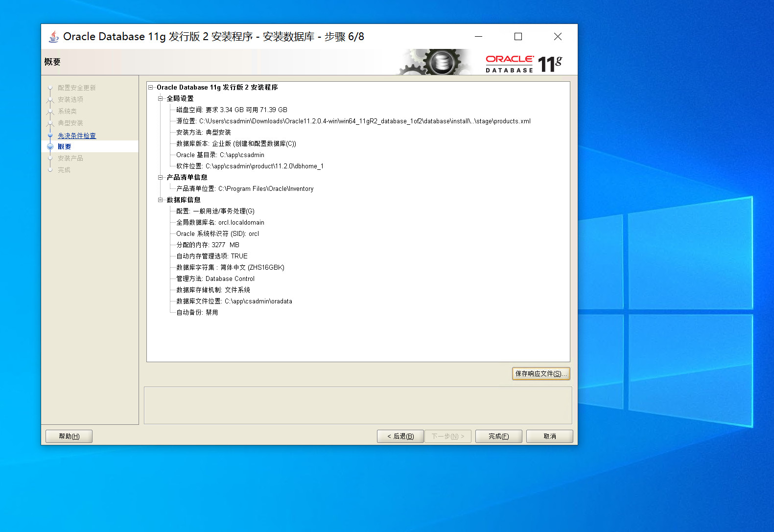
Task: Click the Java icon in title bar
Action: pyautogui.click(x=53, y=37)
